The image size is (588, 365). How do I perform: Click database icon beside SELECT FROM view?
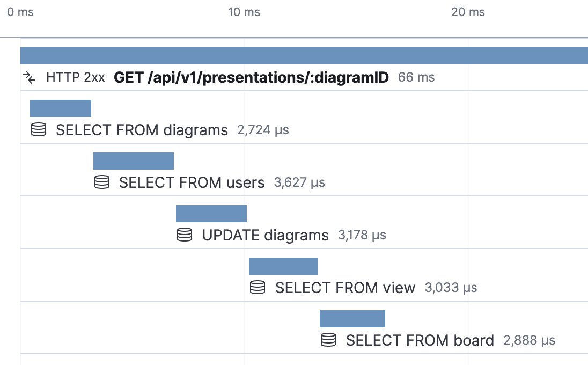[258, 287]
